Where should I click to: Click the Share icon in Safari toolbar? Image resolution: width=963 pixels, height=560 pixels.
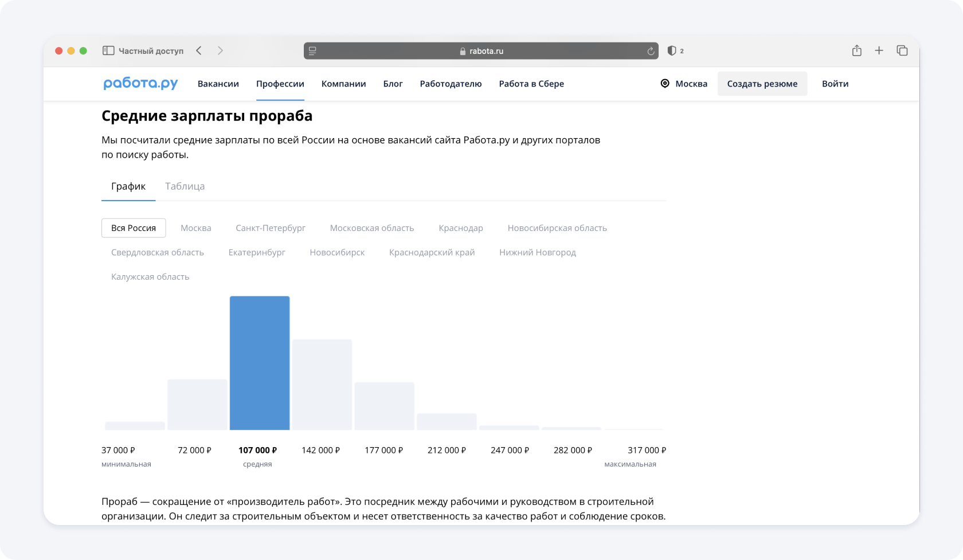tap(856, 51)
